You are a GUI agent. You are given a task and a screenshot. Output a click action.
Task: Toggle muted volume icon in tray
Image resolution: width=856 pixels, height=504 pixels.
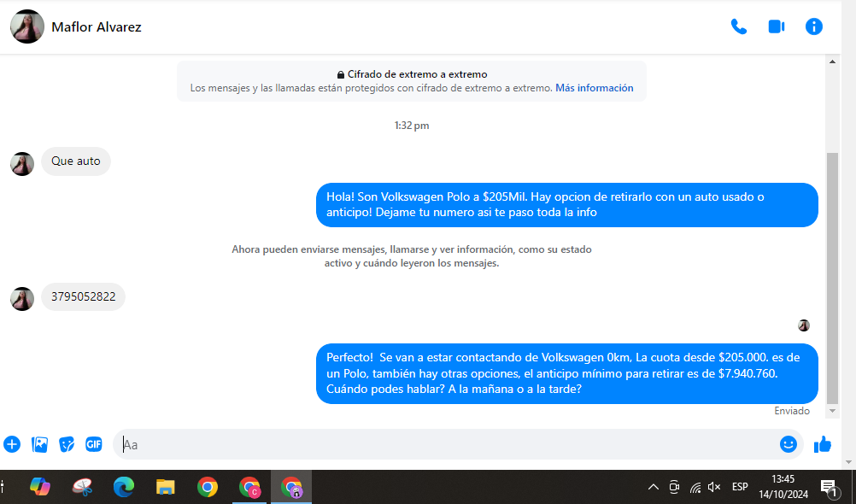(715, 487)
